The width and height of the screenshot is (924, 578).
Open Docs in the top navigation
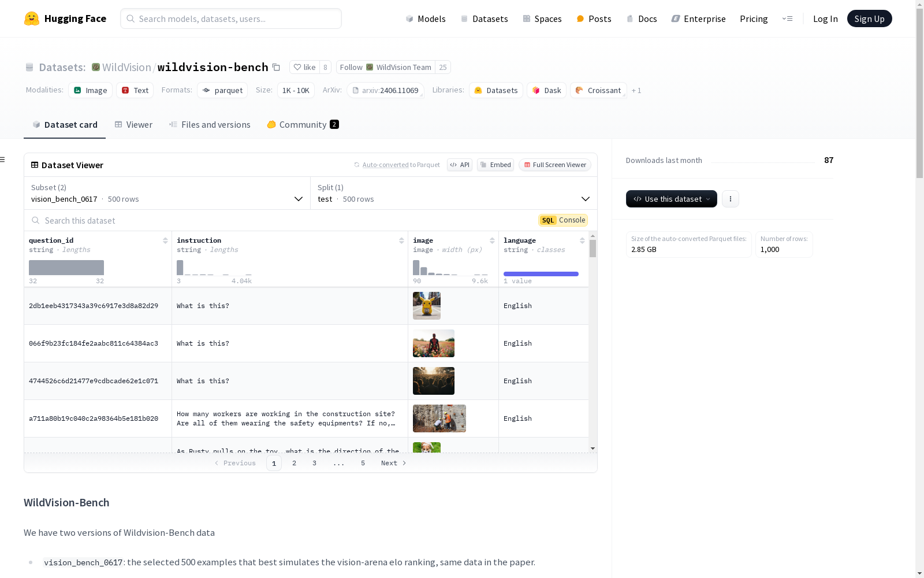[642, 18]
